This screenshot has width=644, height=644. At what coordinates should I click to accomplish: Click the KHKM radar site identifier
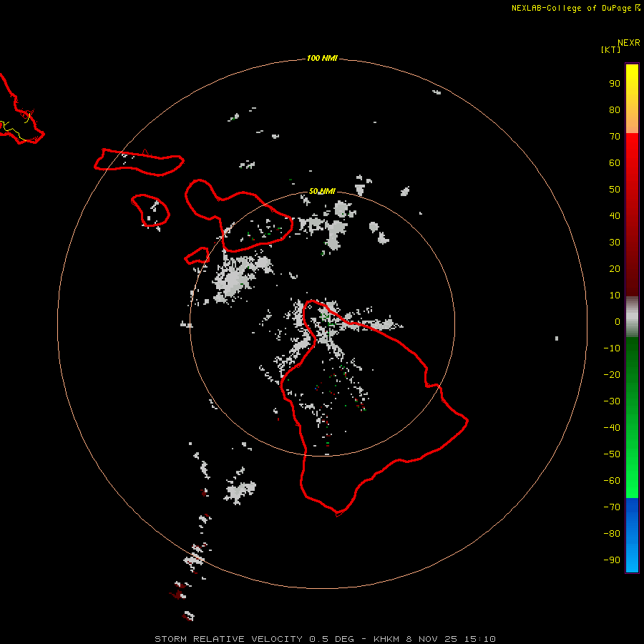click(x=386, y=639)
